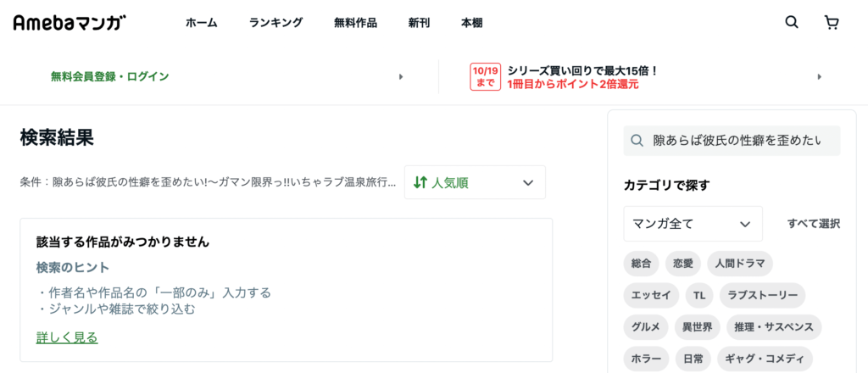Toggle the 異世界 category chip
The image size is (868, 373).
698,327
